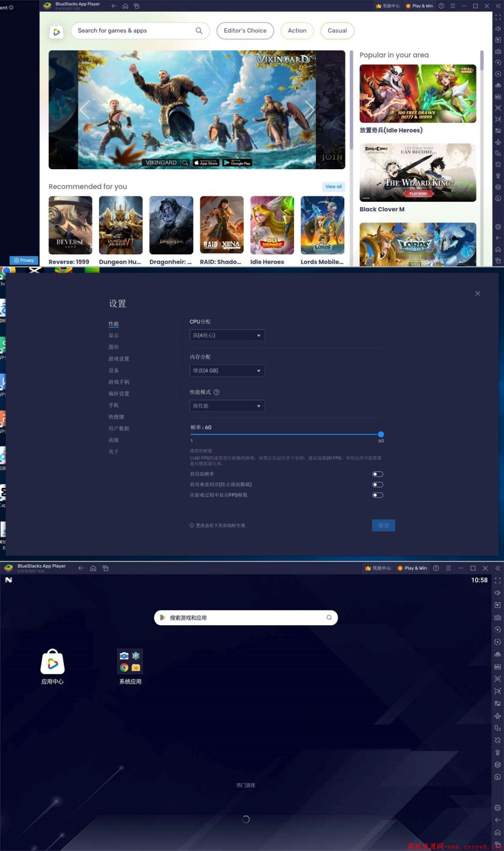Expand the 内存分配 memory dropdown

[x=227, y=371]
